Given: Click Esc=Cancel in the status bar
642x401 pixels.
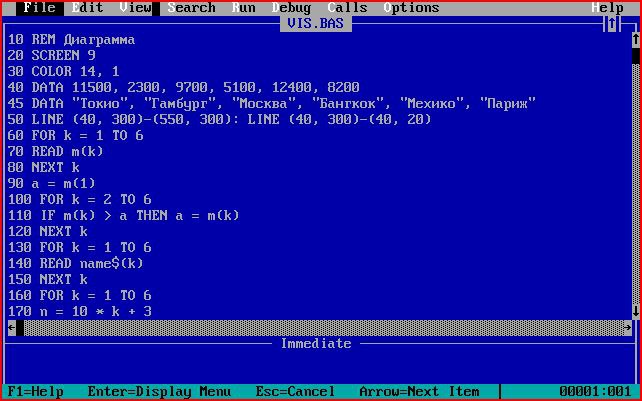Looking at the screenshot, I should click(295, 391).
